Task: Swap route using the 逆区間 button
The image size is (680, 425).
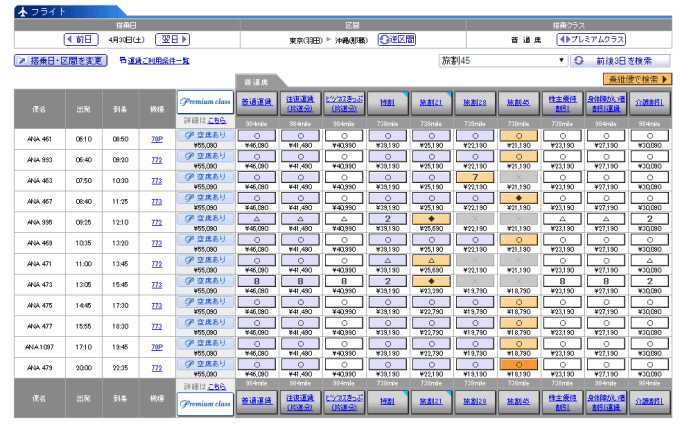Action: click(397, 39)
